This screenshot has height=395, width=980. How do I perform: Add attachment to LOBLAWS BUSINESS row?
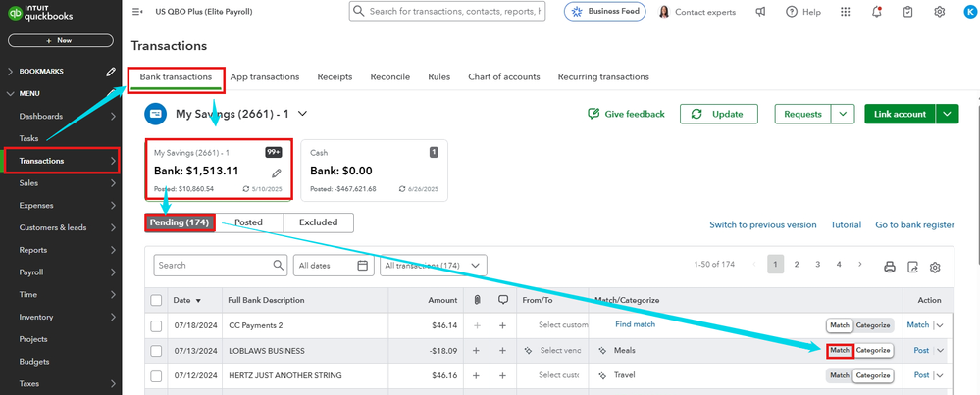click(x=476, y=351)
